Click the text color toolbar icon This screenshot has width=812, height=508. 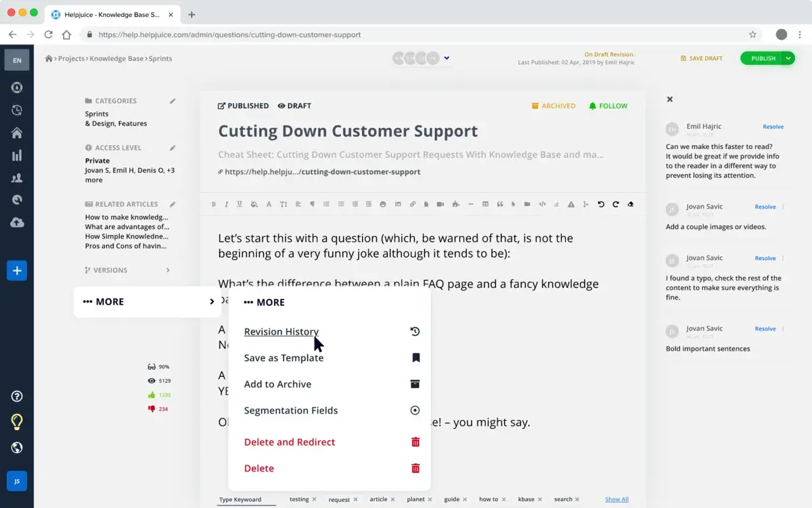(269, 204)
